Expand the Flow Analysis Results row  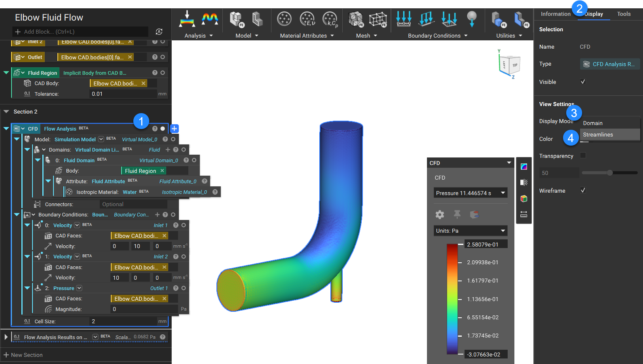click(6, 337)
